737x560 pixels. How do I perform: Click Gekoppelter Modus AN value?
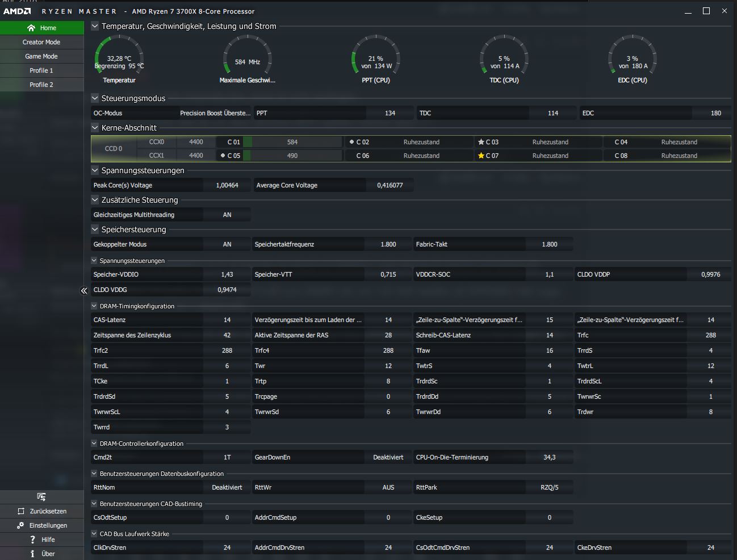[x=227, y=244]
